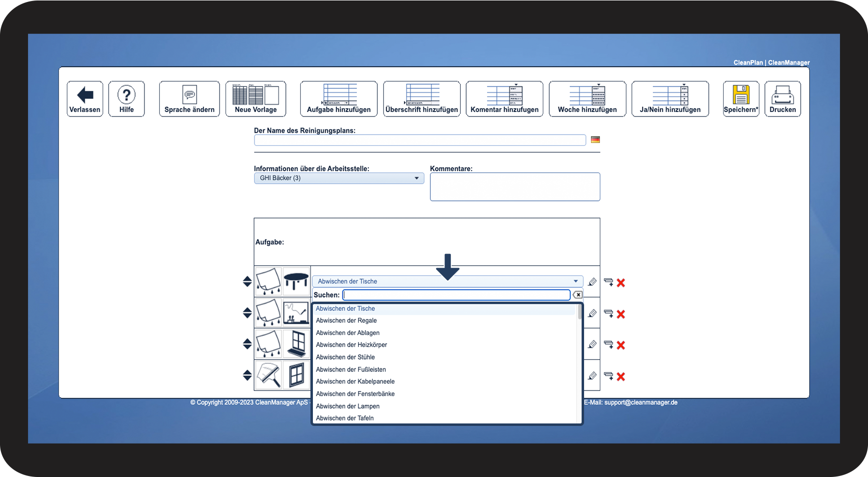Select Abwischen der Tafeln list option
Screen dimensions: 868x477
click(x=445, y=418)
